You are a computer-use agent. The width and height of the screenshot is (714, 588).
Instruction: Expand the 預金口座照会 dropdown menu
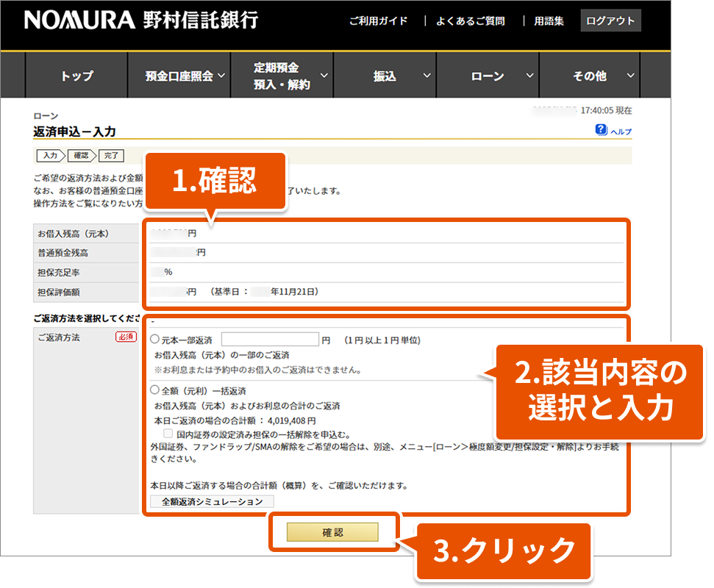click(x=187, y=76)
